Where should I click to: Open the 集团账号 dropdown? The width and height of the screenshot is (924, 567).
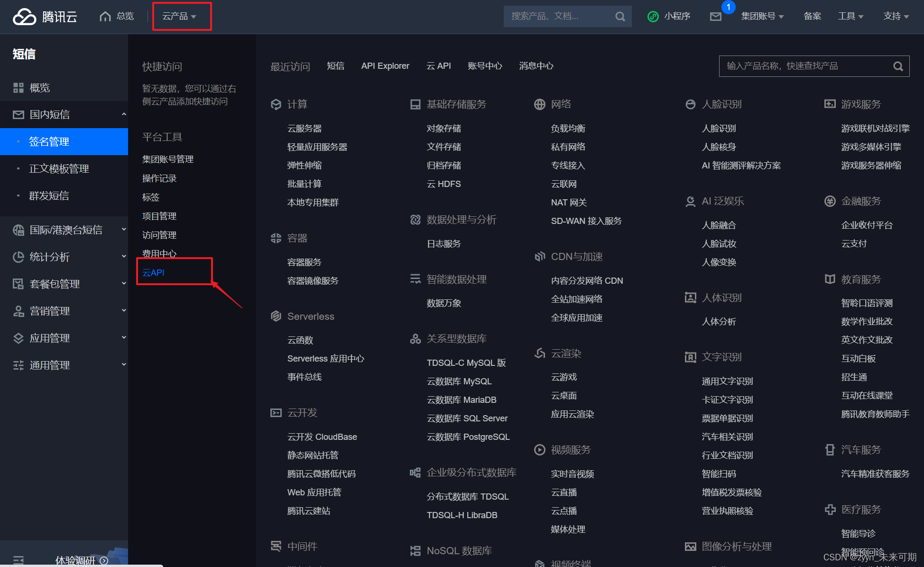click(x=762, y=17)
